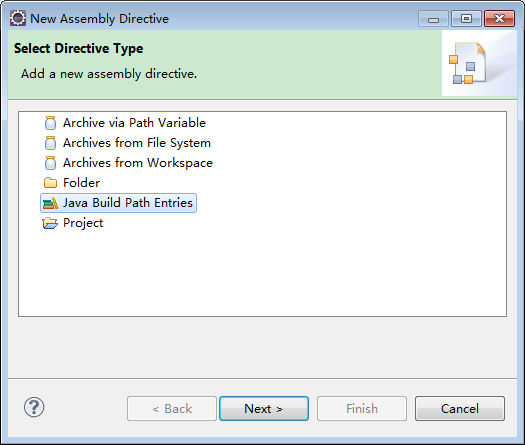The image size is (525, 445).
Task: Click the disabled Finish button
Action: (x=362, y=409)
